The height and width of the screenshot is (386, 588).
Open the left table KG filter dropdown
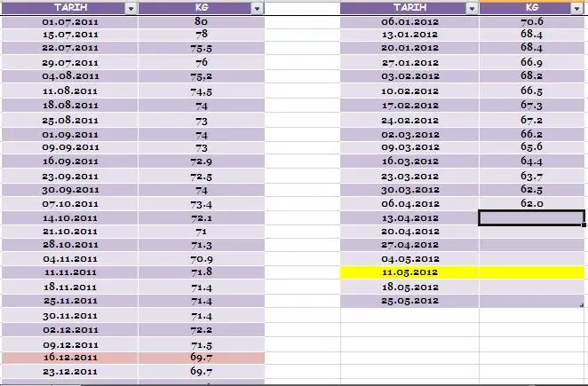coord(258,7)
